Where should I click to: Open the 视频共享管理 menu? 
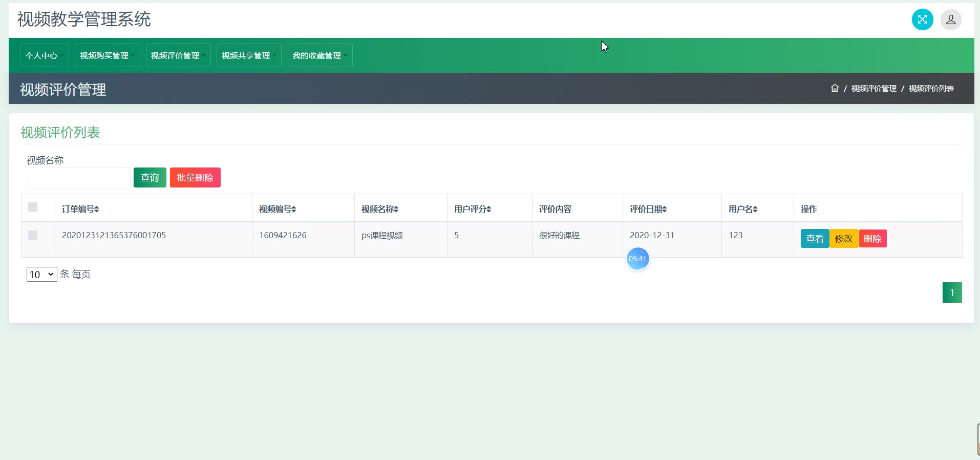249,55
